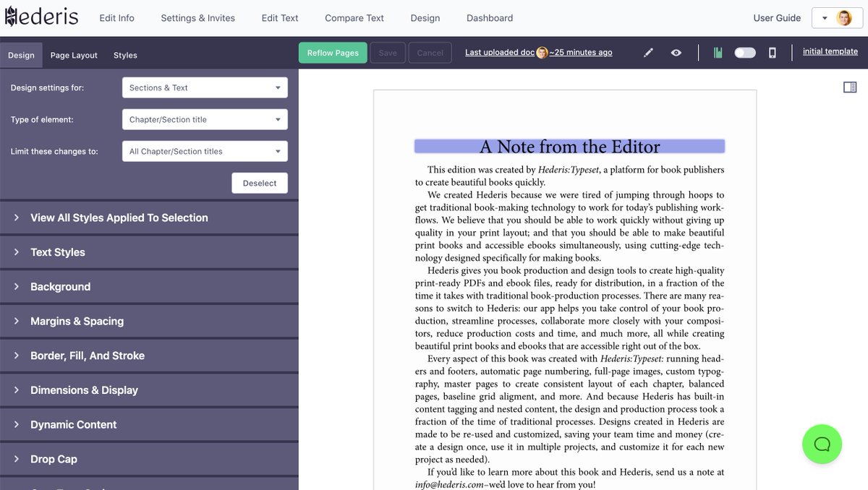Open the page layout panel icon above the page

point(849,87)
